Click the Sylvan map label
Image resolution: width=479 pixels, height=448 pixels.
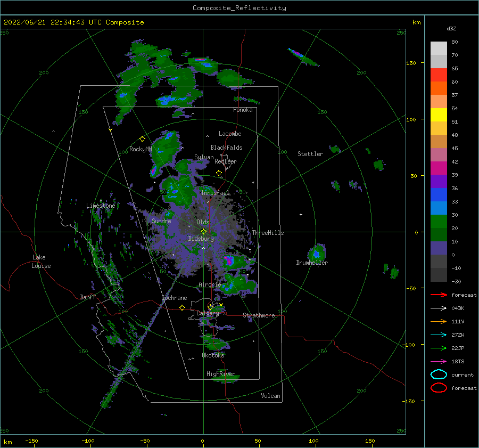[x=204, y=157]
